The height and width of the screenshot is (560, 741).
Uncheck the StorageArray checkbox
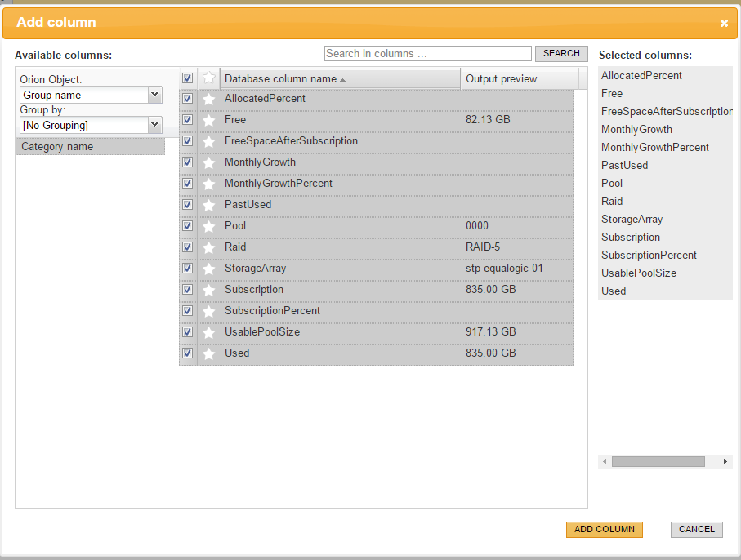pos(188,269)
